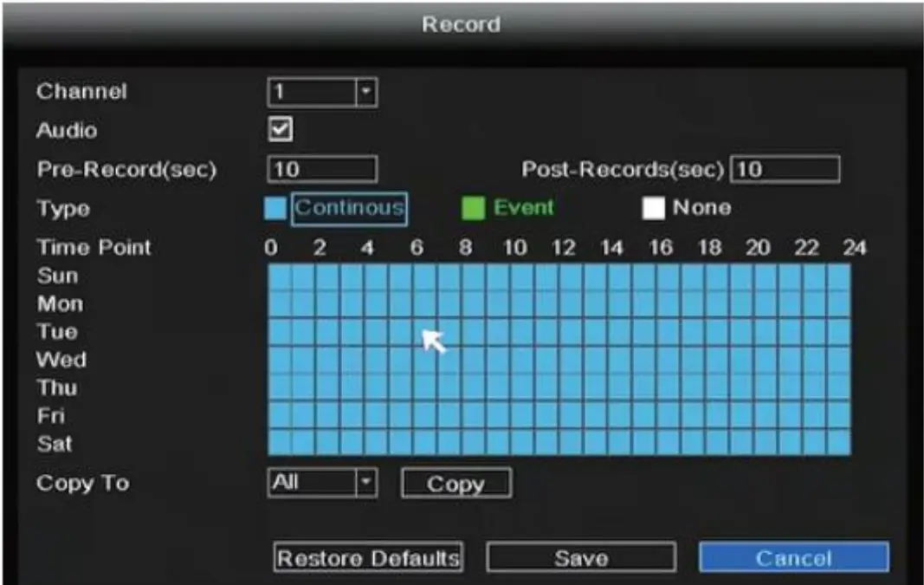Toggle the Continous type selection box
The image size is (924, 585).
(349, 207)
